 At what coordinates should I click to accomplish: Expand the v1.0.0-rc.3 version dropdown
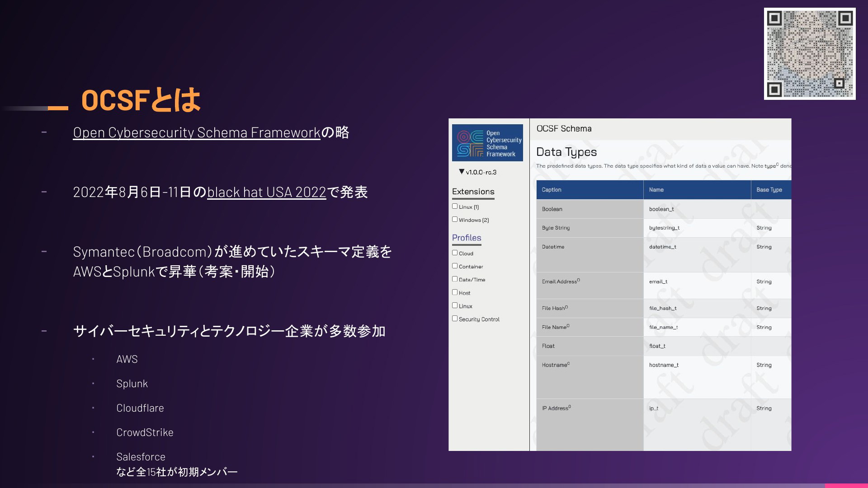(477, 172)
